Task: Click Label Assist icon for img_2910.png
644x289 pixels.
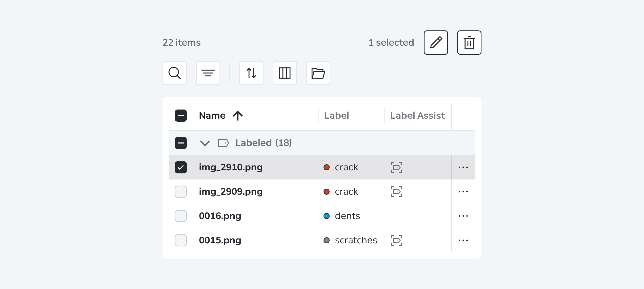Action: (x=396, y=167)
